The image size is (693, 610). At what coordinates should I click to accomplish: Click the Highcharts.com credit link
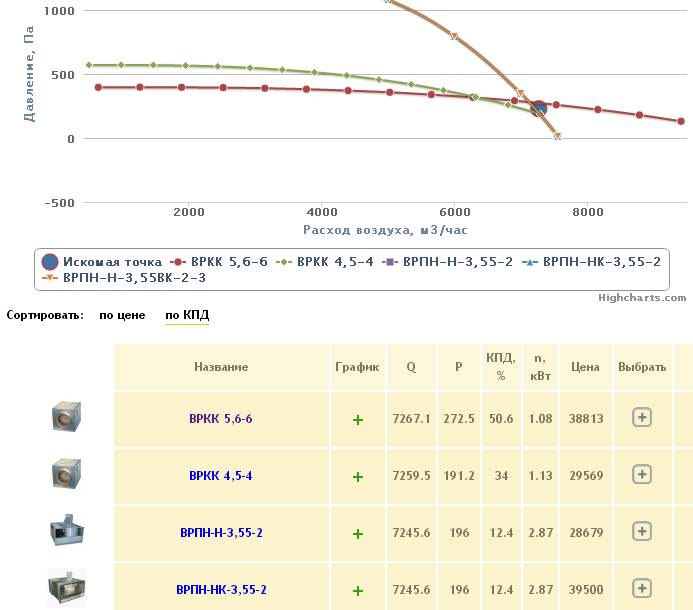pyautogui.click(x=642, y=297)
